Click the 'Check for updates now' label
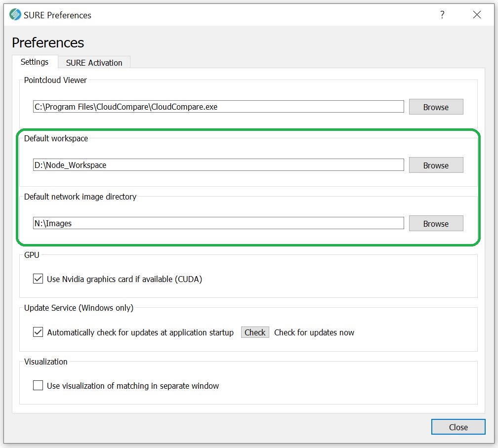The image size is (498, 448). [314, 332]
